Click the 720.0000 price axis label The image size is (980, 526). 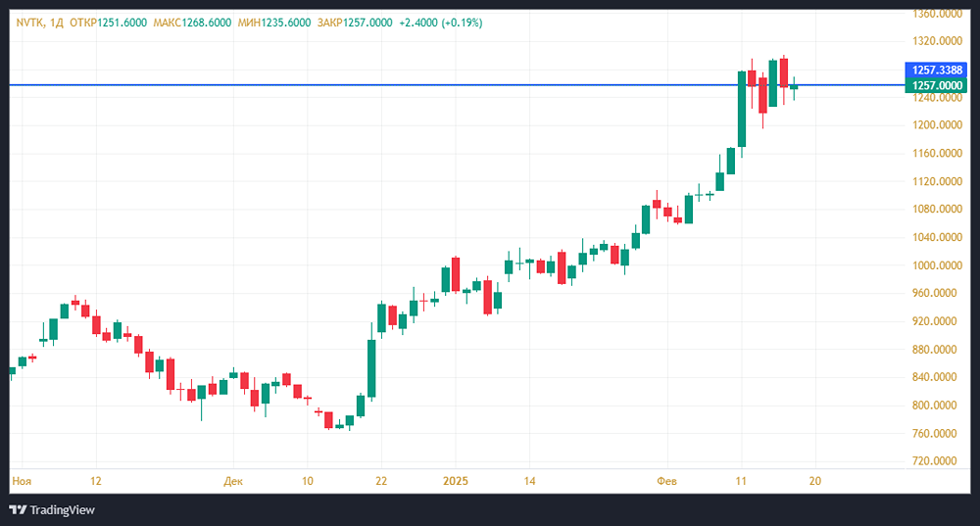(934, 460)
